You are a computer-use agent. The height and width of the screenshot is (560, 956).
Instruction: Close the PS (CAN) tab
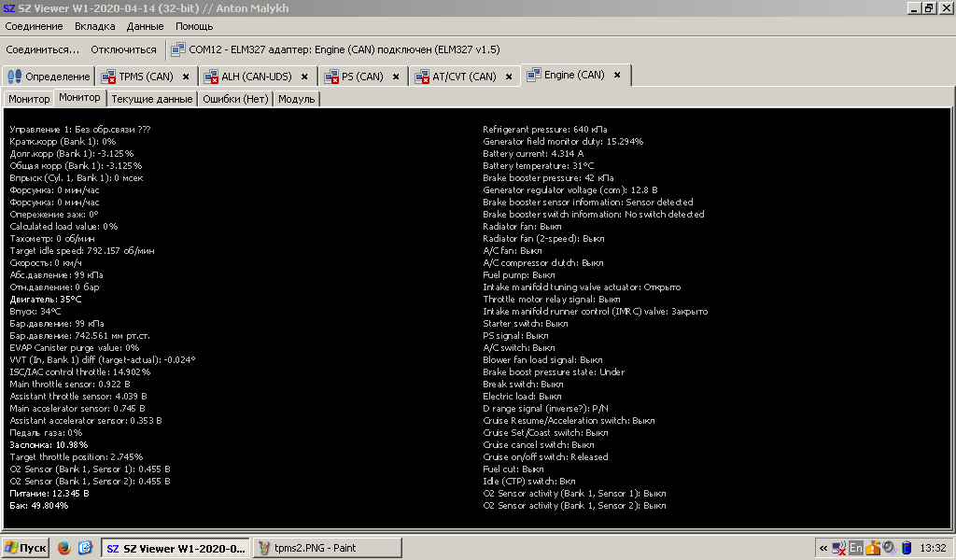(x=396, y=77)
